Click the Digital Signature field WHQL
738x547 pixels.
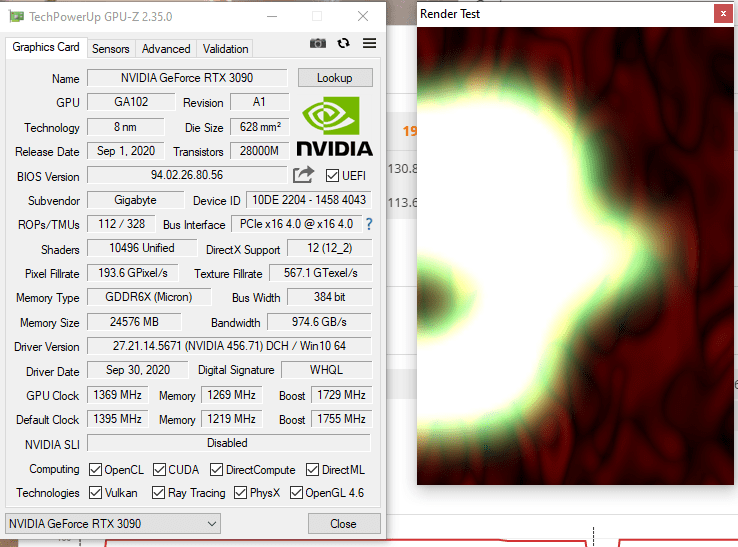tap(326, 370)
